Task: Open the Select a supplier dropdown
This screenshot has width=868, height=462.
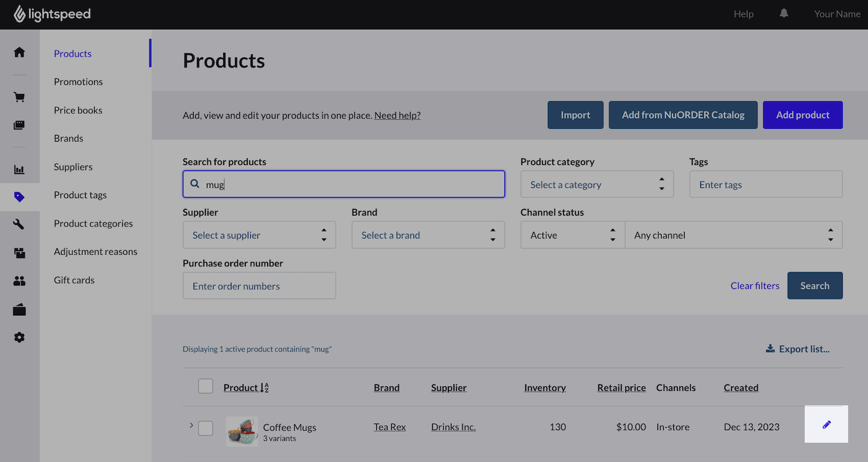Action: (x=259, y=235)
